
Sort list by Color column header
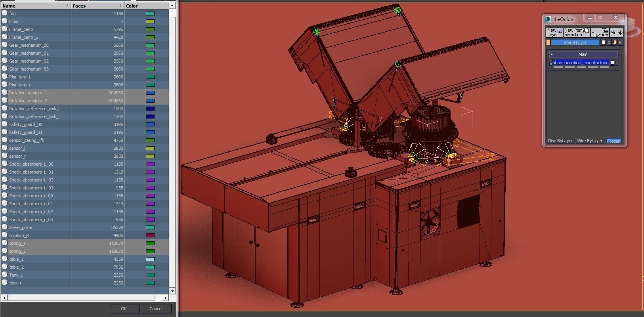pos(146,6)
